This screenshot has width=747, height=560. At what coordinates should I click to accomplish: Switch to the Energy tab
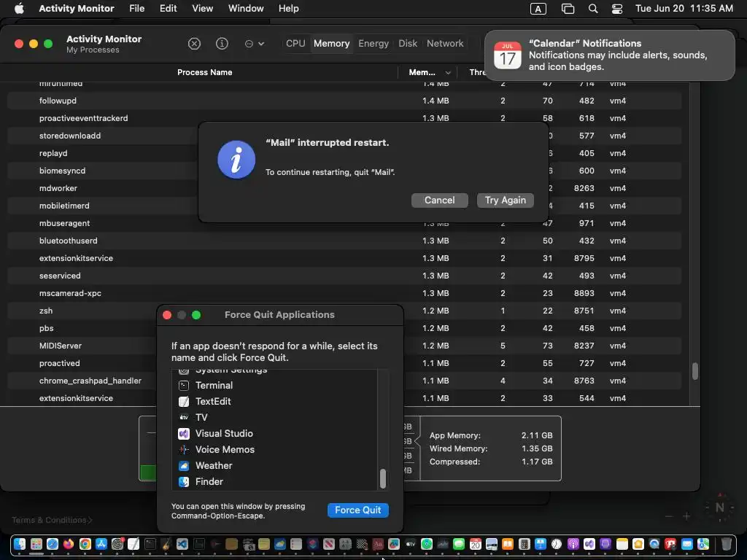[373, 43]
